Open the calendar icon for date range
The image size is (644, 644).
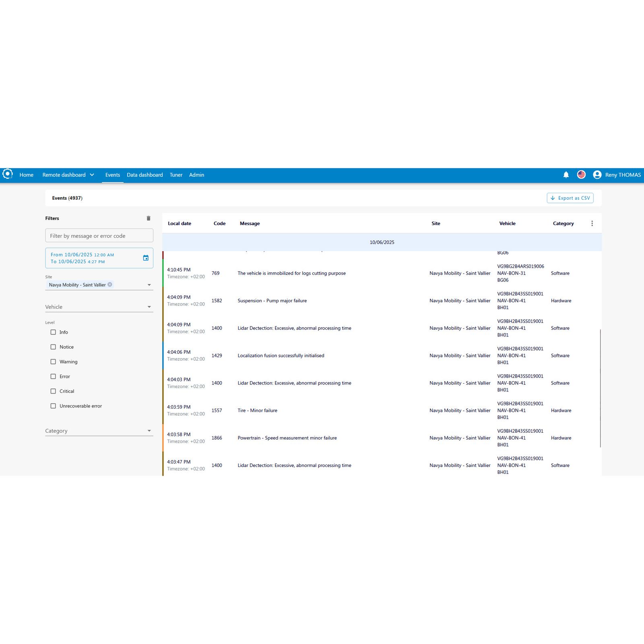coord(146,258)
